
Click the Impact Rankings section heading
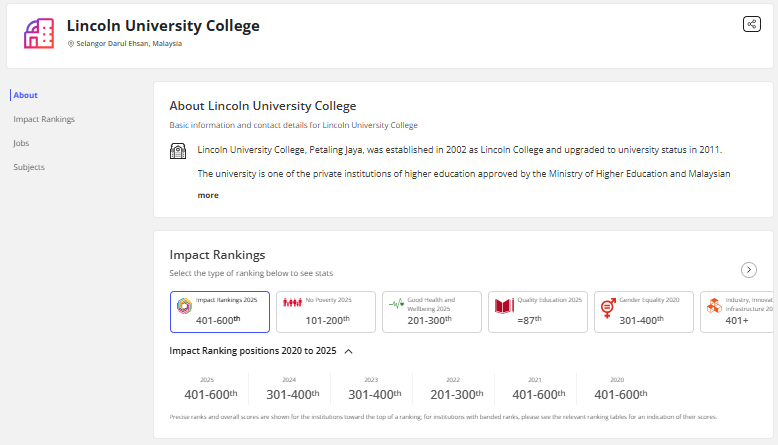pos(217,254)
